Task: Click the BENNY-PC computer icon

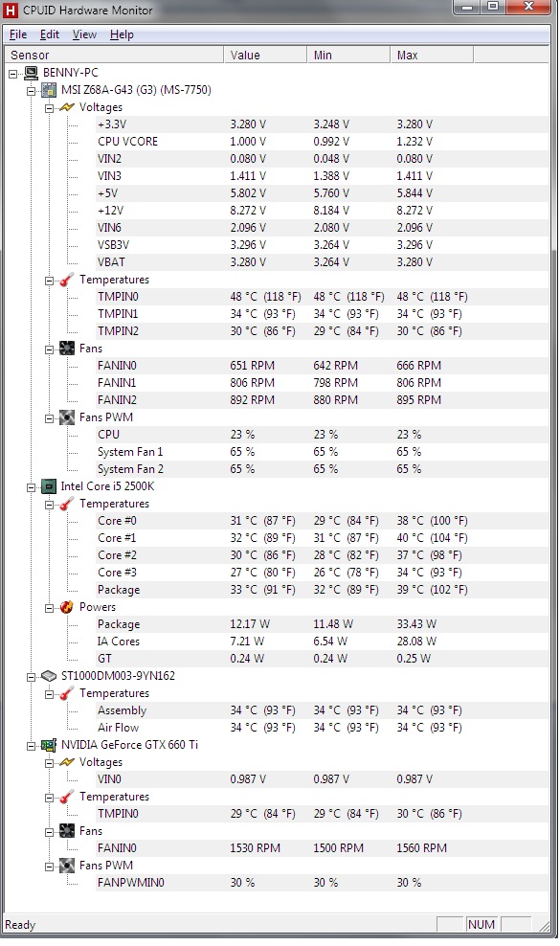Action: click(31, 73)
